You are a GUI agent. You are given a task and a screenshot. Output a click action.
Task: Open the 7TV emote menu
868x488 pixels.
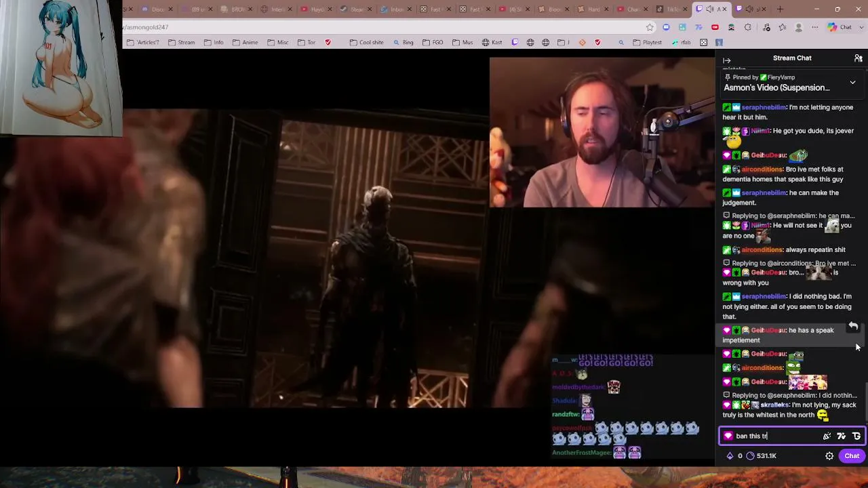[842, 436]
